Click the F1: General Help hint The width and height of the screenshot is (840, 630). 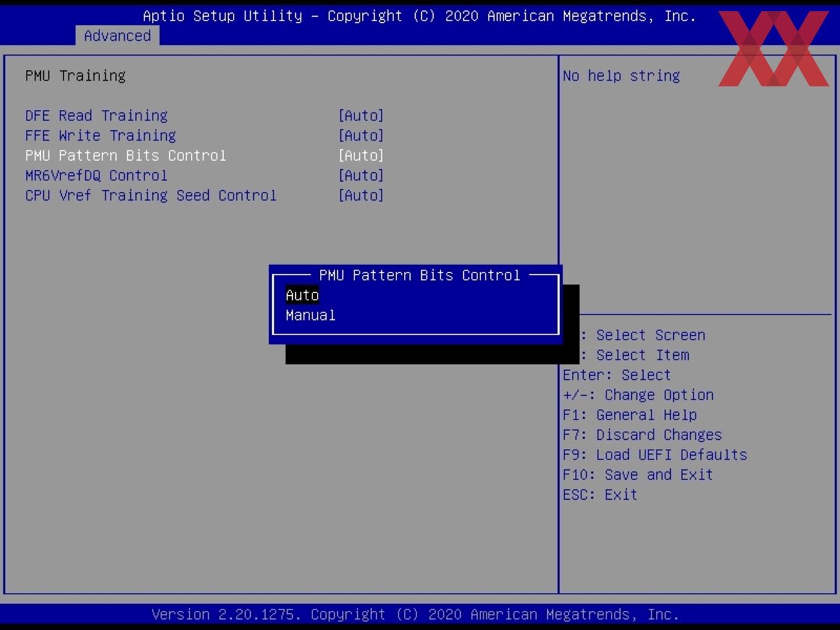pyautogui.click(x=629, y=414)
